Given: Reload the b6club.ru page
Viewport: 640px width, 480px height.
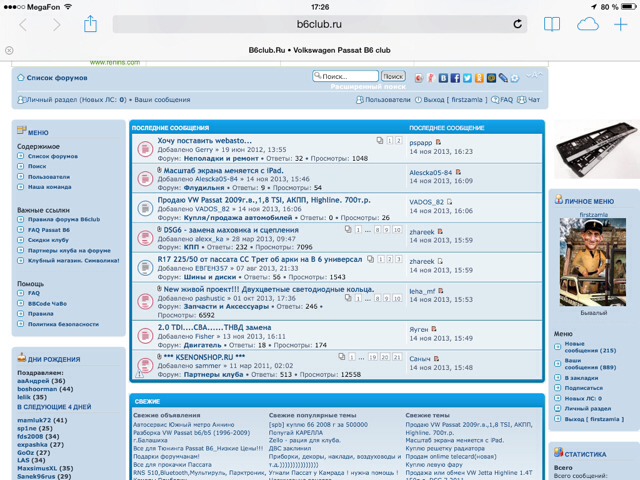Looking at the screenshot, I should pyautogui.click(x=517, y=24).
